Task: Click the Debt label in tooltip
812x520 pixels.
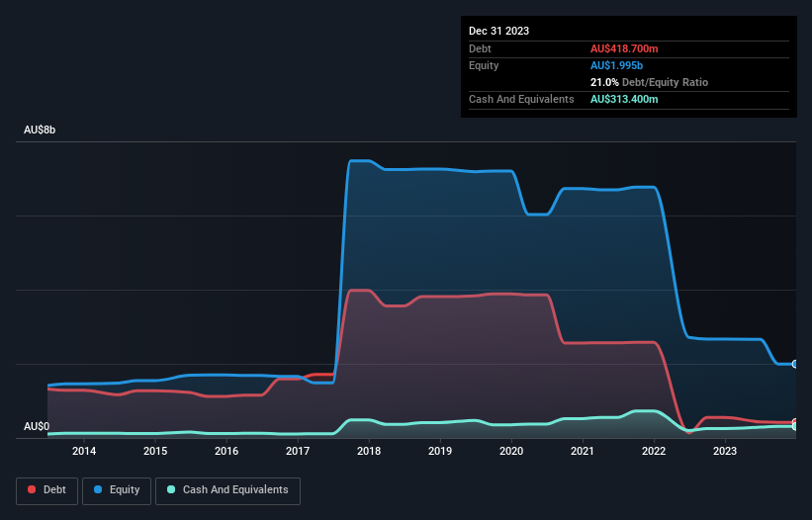Action: 480,48
